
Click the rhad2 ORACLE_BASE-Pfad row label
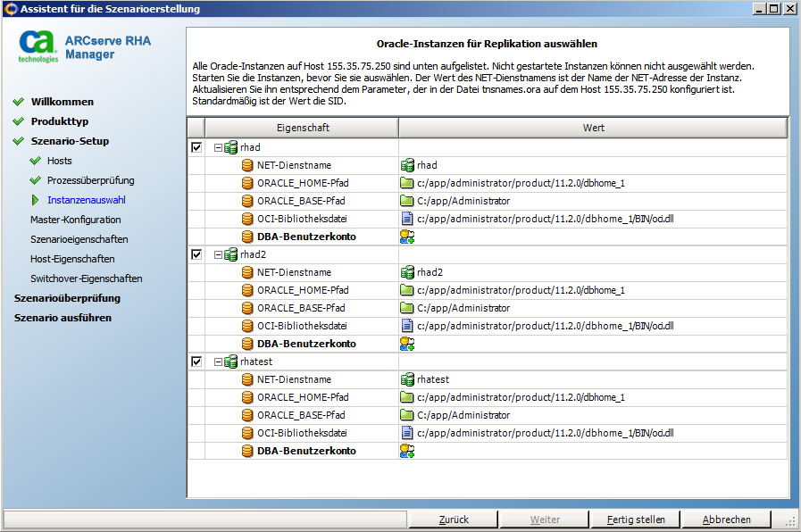(x=301, y=308)
